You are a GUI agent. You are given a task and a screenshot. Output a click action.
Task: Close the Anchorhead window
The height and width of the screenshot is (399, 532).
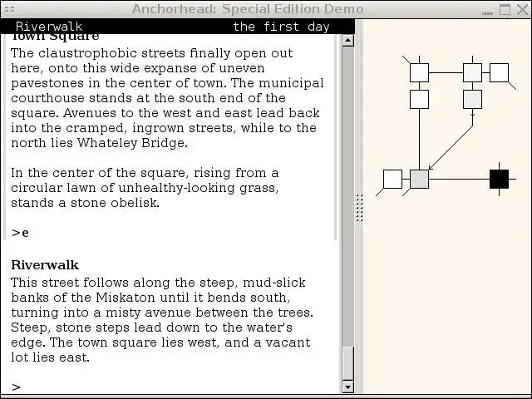[523, 9]
